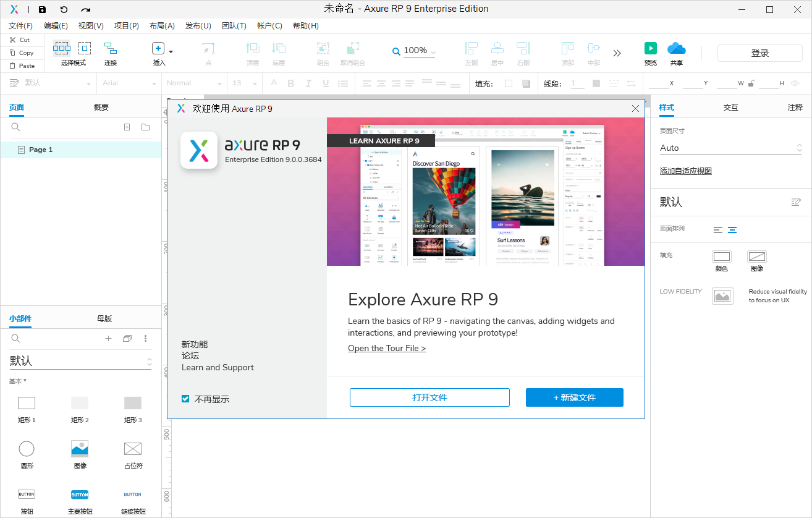Select the intersected selection mode icon
This screenshot has height=518, width=812.
click(x=62, y=48)
